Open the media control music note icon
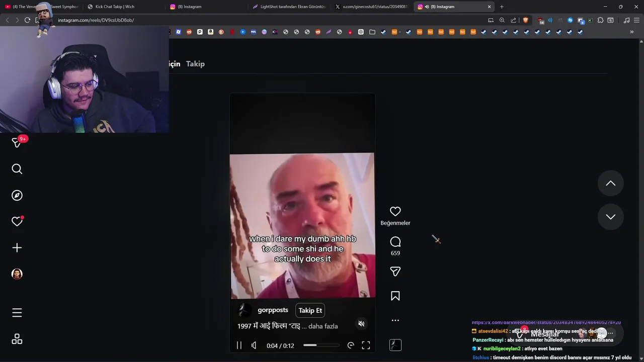The height and width of the screenshot is (362, 644). click(x=626, y=20)
